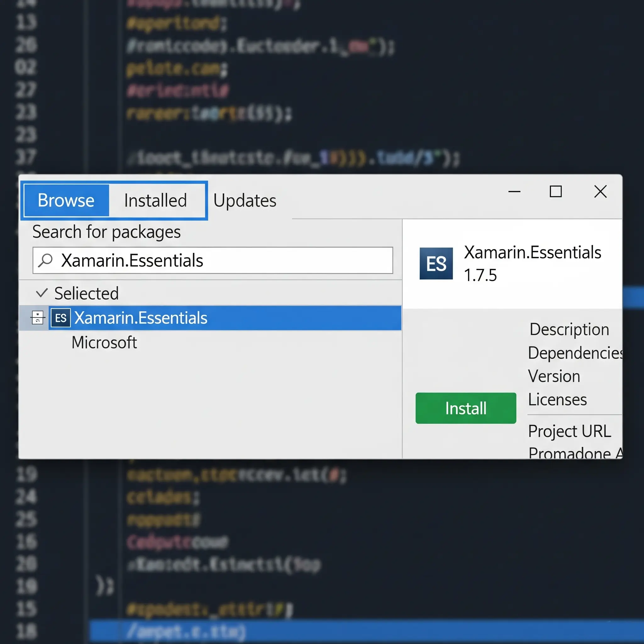Click the Microsoft author label
Image resolution: width=644 pixels, height=644 pixels.
coord(104,342)
